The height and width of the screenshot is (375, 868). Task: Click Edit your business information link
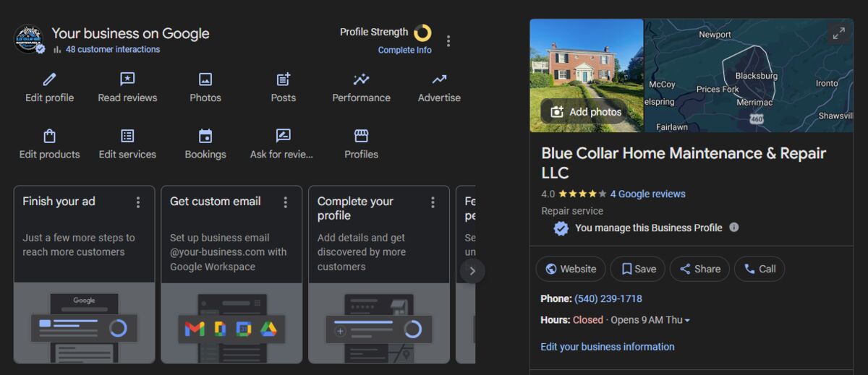pyautogui.click(x=607, y=347)
